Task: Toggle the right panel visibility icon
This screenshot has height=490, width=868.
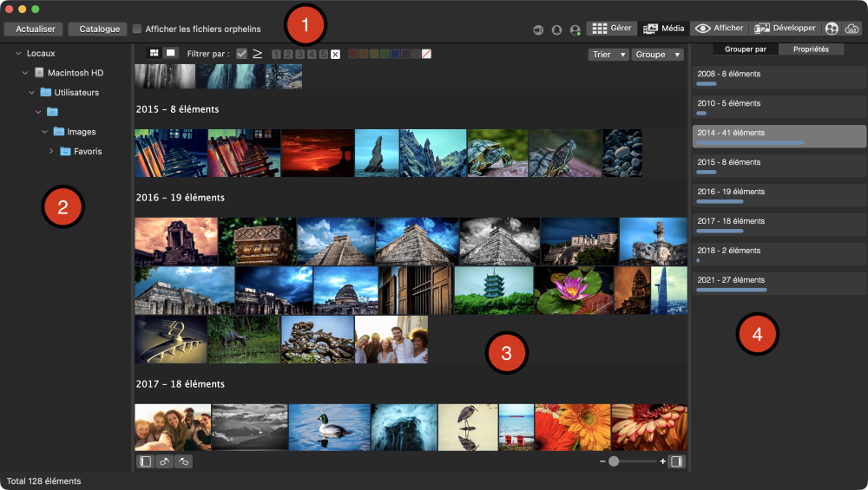Action: (676, 461)
